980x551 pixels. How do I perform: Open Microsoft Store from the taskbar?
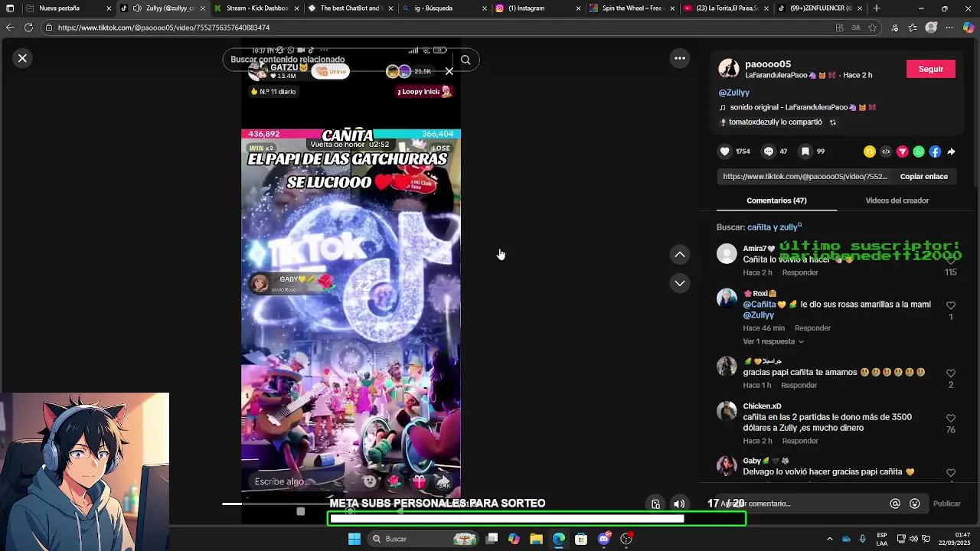(x=581, y=539)
